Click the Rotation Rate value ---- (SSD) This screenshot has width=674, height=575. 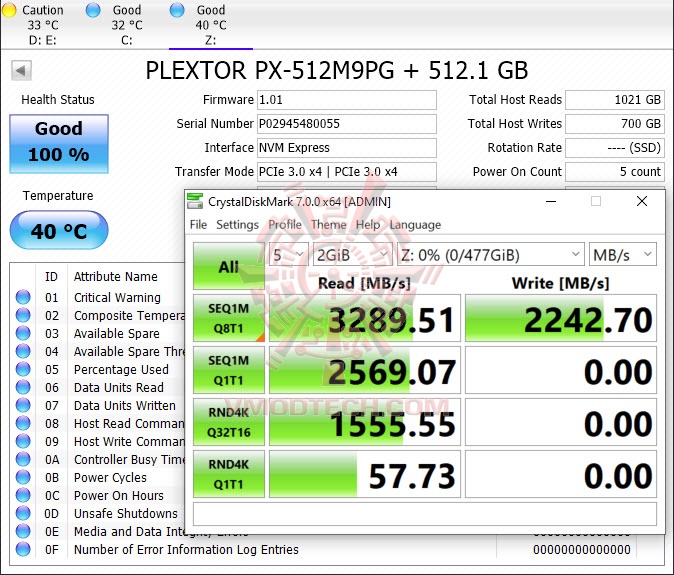click(615, 148)
